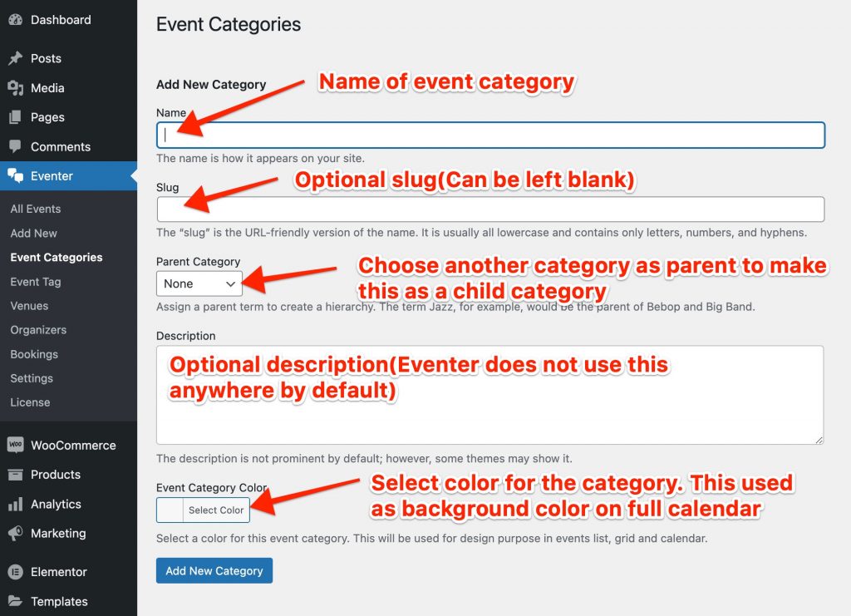The image size is (851, 616).
Task: Click the WooCommerce Woo icon
Action: (15, 445)
